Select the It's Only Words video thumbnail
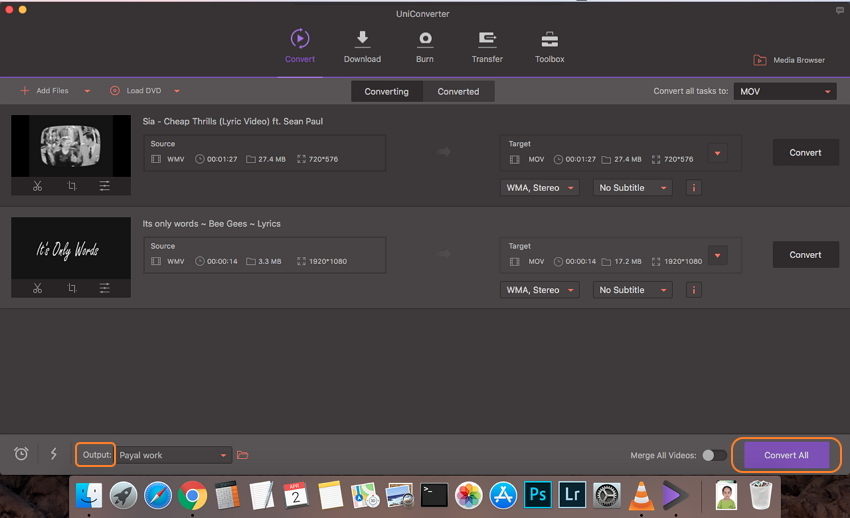The image size is (850, 518). (71, 248)
